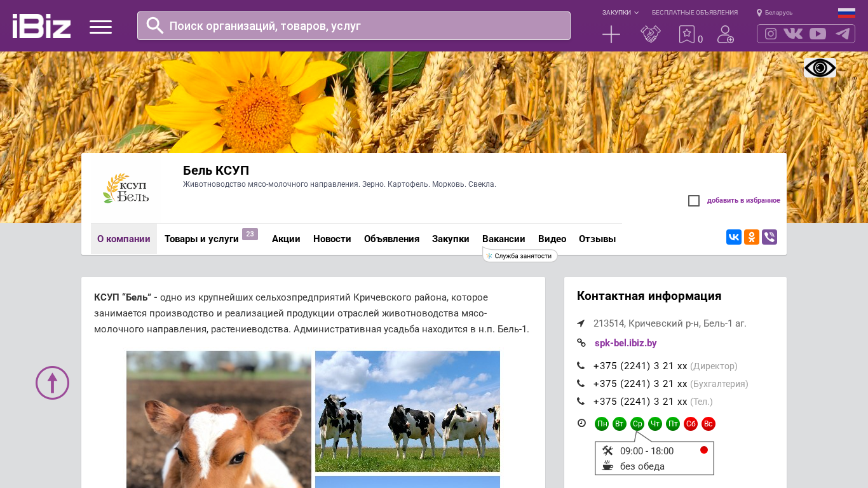Click the 'без обеда' lunch break text
This screenshot has width=868, height=488.
pyautogui.click(x=642, y=466)
